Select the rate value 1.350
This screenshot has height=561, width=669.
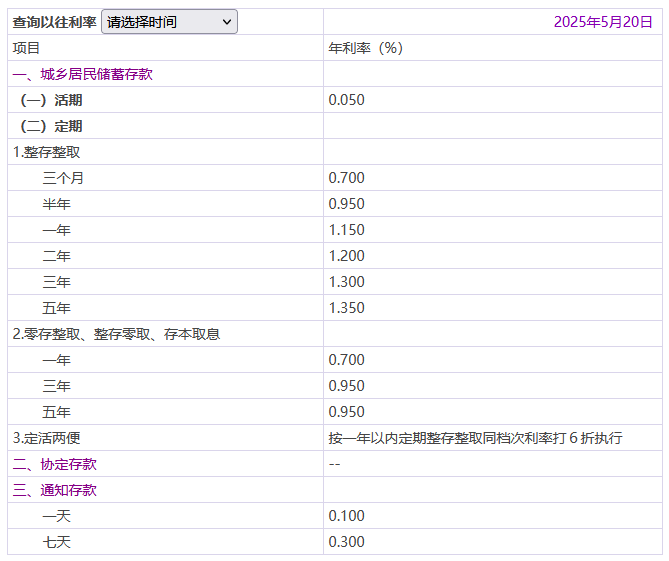click(x=346, y=308)
